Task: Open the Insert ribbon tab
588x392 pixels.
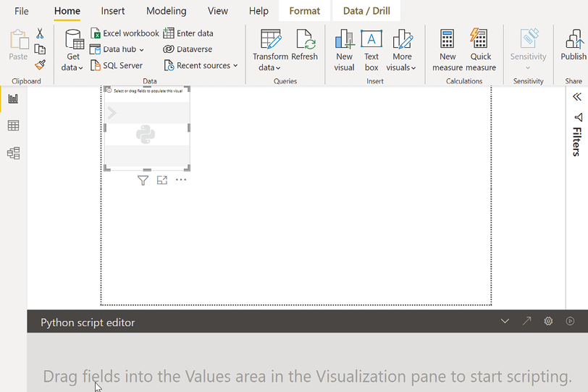Action: coord(112,11)
